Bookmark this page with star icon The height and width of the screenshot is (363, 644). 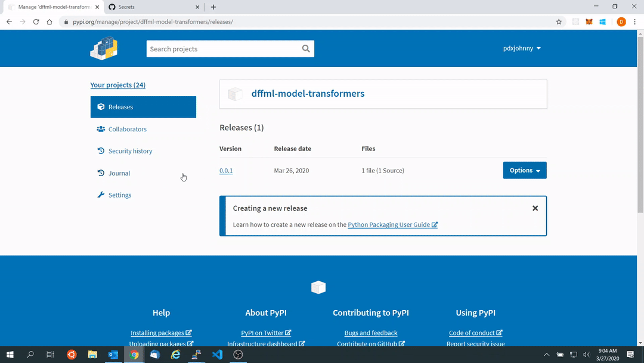coord(559,21)
